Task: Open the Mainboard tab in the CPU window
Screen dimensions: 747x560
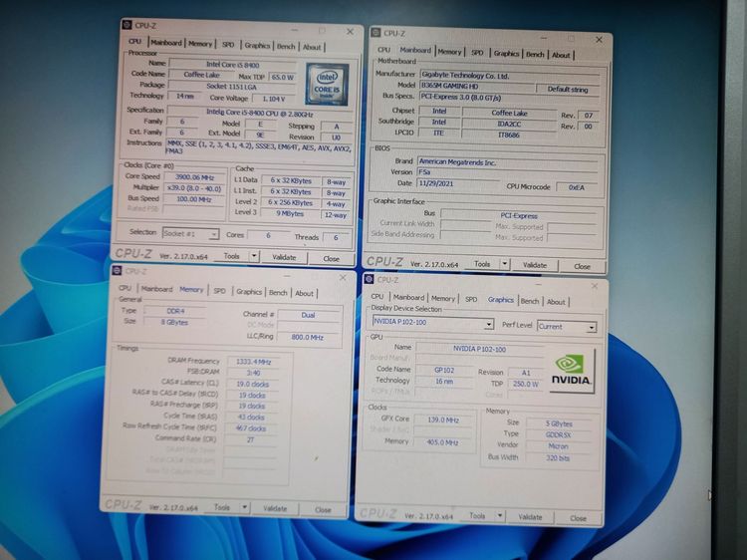Action: pos(166,43)
